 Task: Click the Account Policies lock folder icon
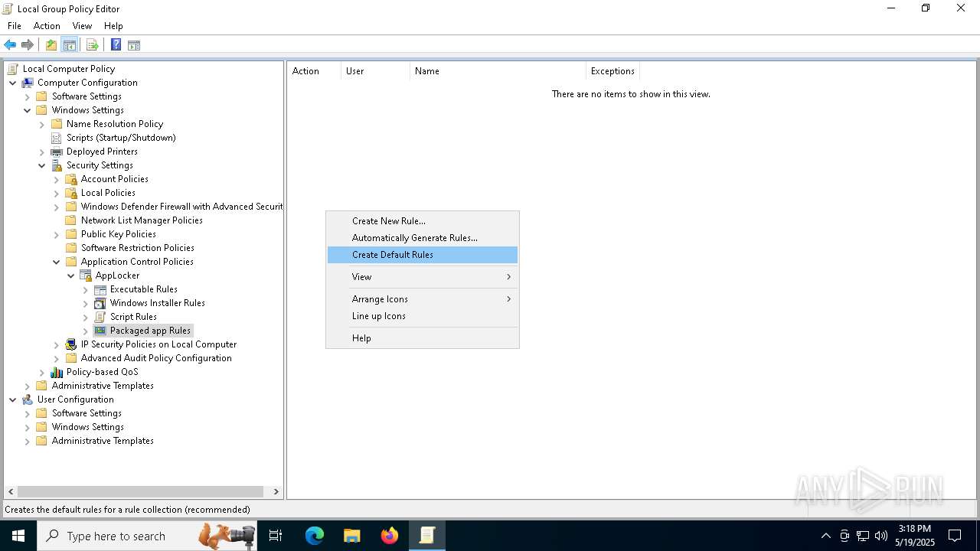(x=70, y=179)
